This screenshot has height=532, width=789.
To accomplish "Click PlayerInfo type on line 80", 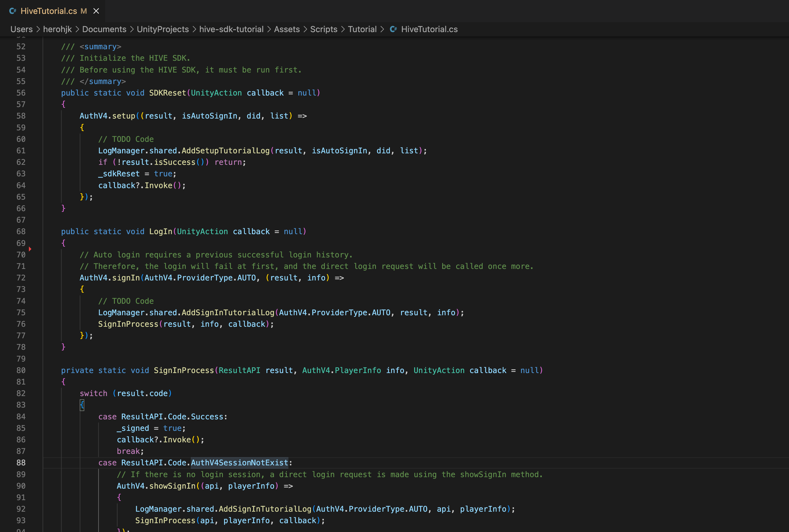I will pos(358,370).
